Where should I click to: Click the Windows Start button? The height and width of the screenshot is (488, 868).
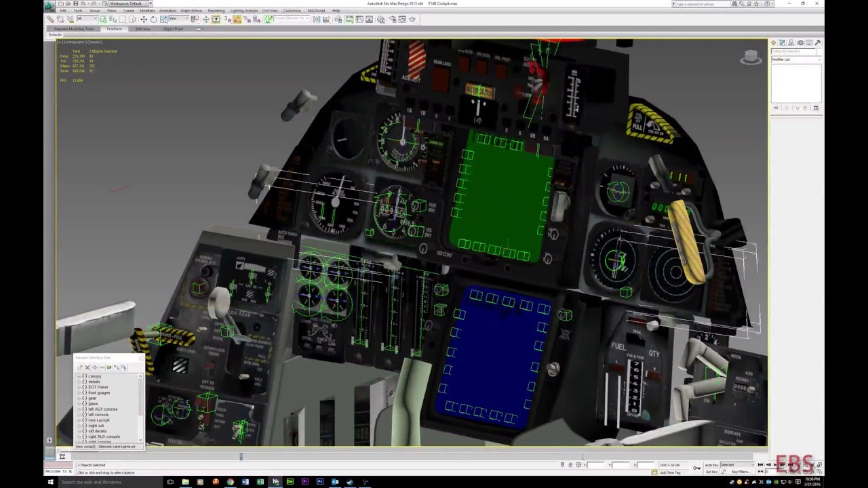tap(50, 482)
